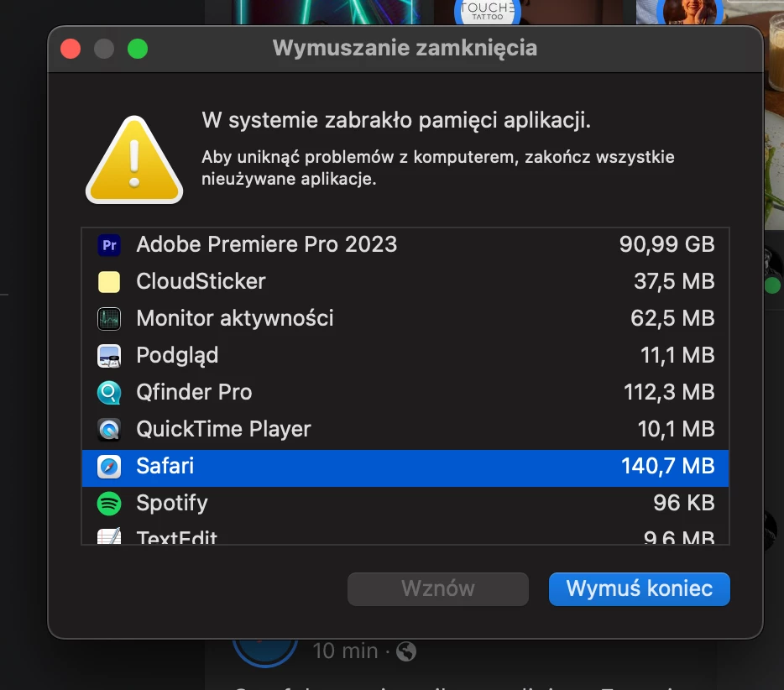Click the 96 KB Spotify memory value
This screenshot has height=690, width=784.
click(684, 503)
